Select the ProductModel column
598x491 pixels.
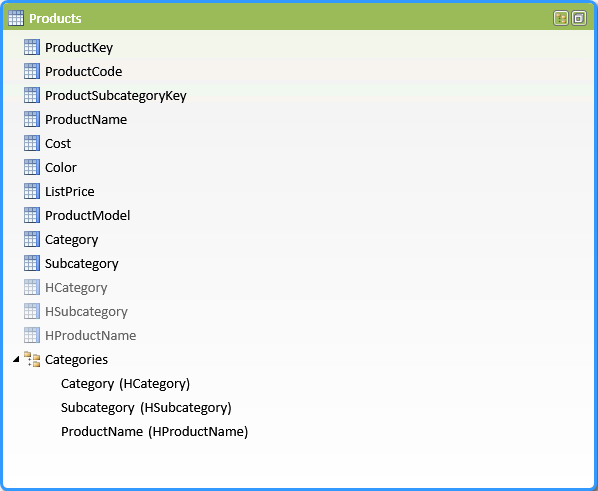tap(87, 216)
